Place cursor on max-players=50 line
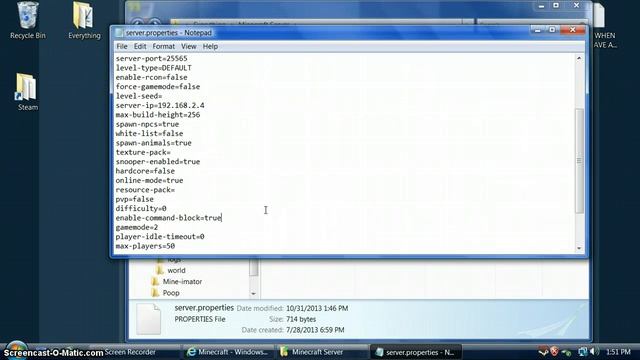Screen dimensions: 640x360 click(145, 246)
